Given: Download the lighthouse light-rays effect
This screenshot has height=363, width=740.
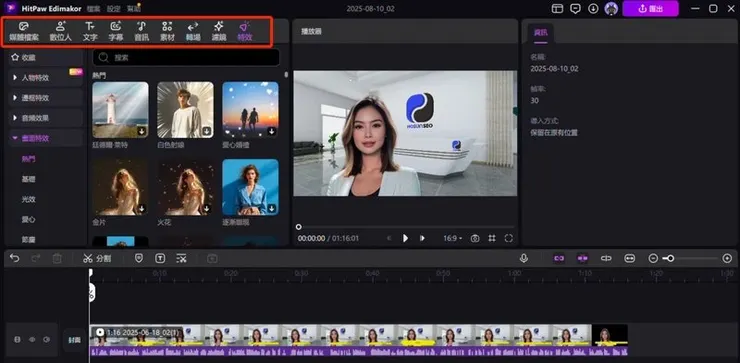Looking at the screenshot, I should click(142, 131).
